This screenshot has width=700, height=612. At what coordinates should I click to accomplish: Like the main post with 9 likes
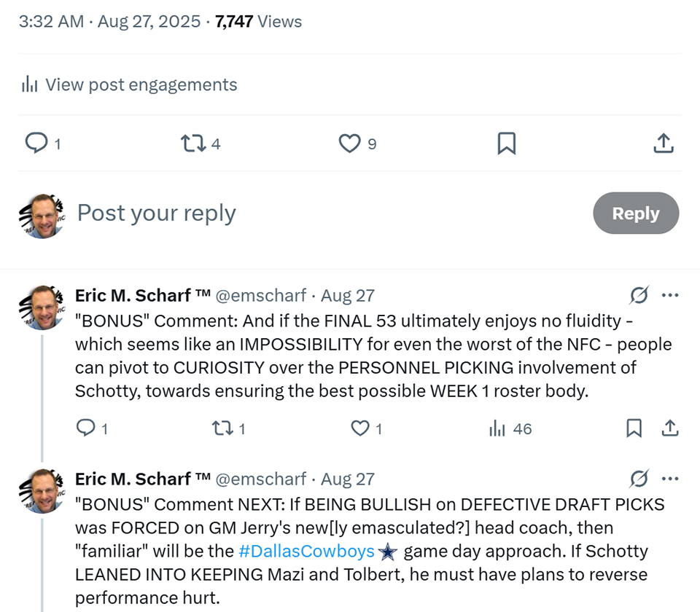pos(350,143)
